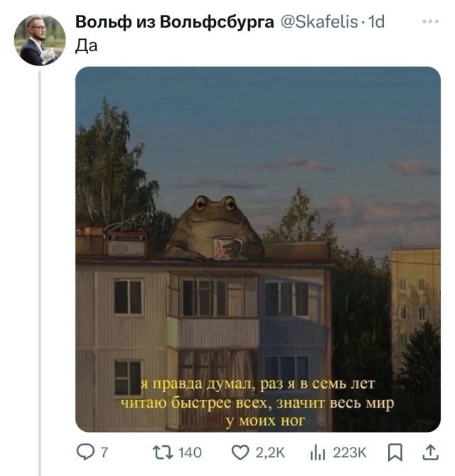
Task: Click the radio on rooftop in image
Action: (126, 240)
